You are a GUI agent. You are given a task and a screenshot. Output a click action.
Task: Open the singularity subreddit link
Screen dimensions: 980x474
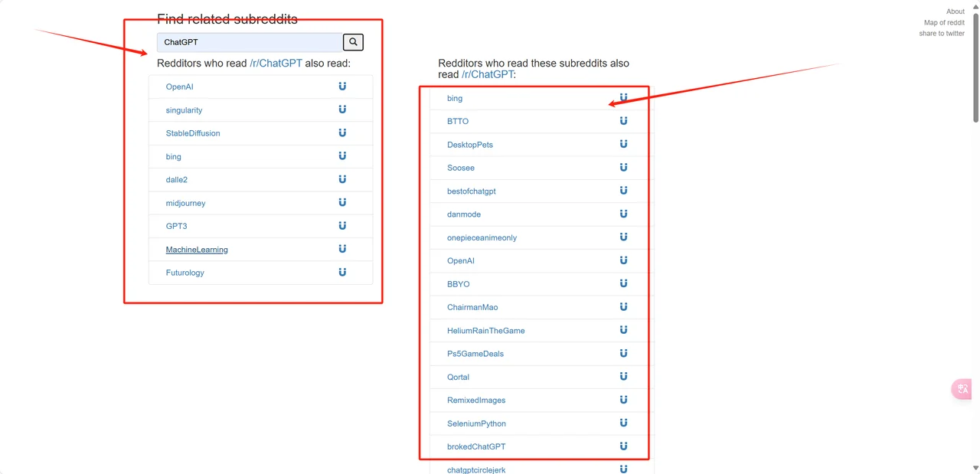point(184,110)
